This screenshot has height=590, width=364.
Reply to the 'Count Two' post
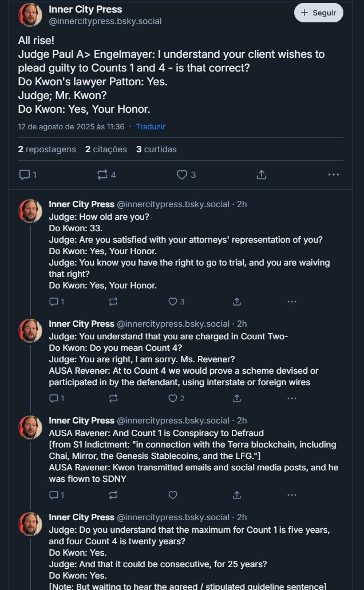point(57,398)
